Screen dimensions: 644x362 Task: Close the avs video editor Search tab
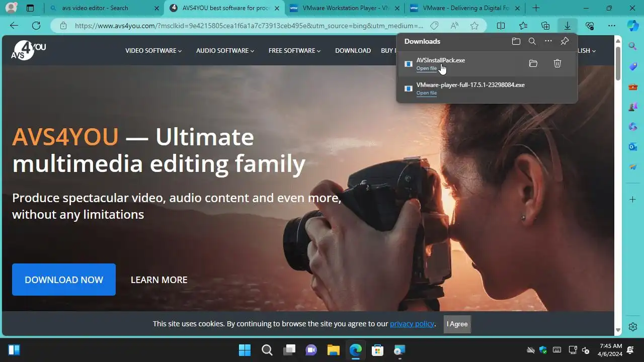click(x=156, y=8)
